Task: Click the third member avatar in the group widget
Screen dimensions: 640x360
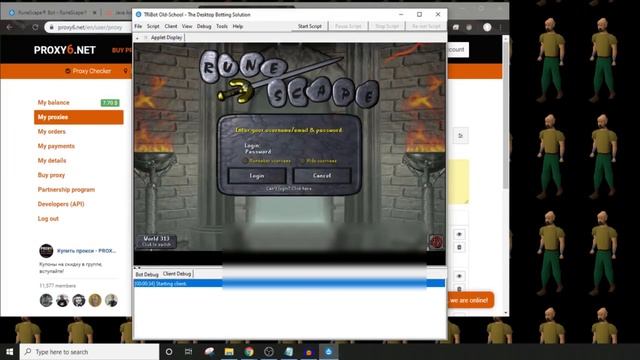Action: click(79, 300)
